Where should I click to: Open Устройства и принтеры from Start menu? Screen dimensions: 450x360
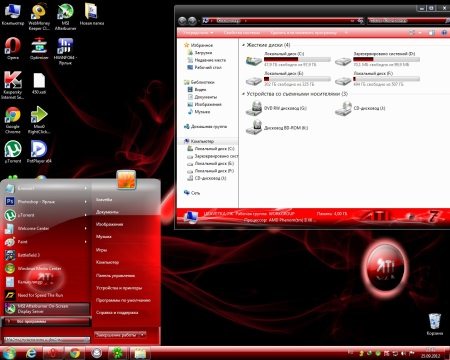coord(119,288)
